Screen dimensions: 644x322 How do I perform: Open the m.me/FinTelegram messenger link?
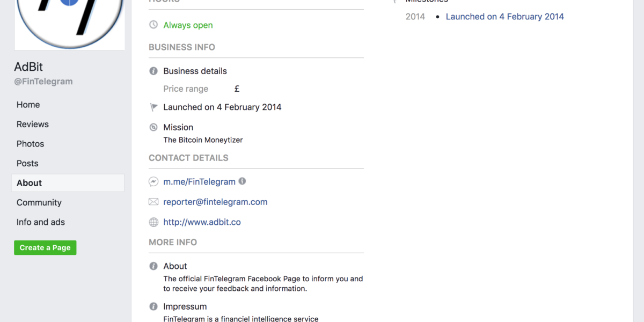(199, 182)
